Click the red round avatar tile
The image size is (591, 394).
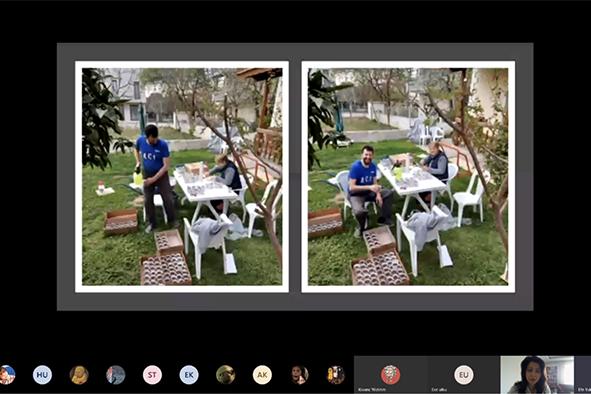click(x=390, y=375)
